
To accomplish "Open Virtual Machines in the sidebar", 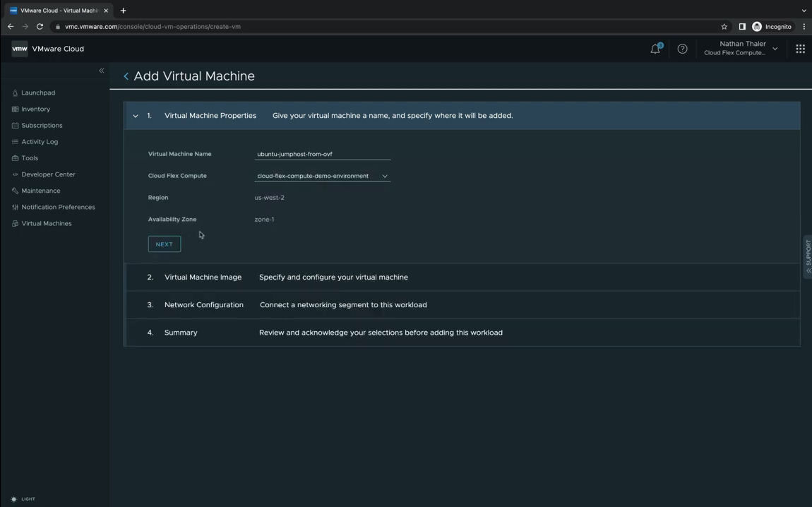I will (x=47, y=223).
